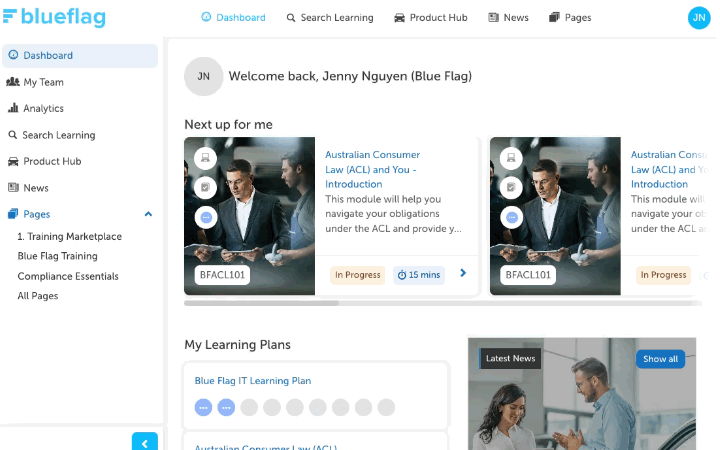Click the checklist icon on first course thumbnail
This screenshot has height=450, width=720.
[205, 187]
